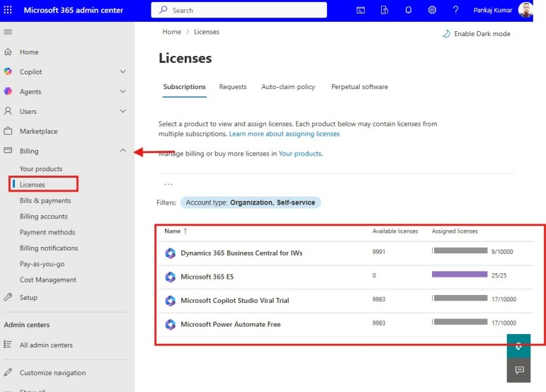
Task: Click the Setup wrench icon
Action: pos(8,297)
